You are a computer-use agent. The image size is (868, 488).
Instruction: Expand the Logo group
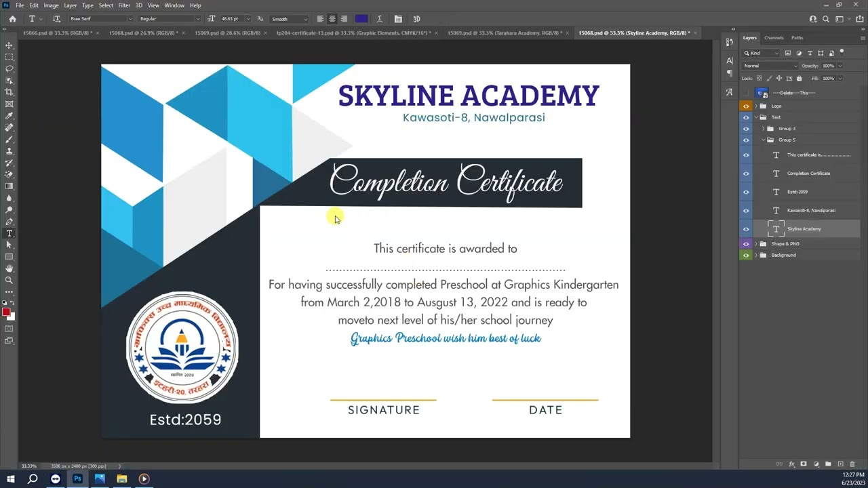pos(756,106)
